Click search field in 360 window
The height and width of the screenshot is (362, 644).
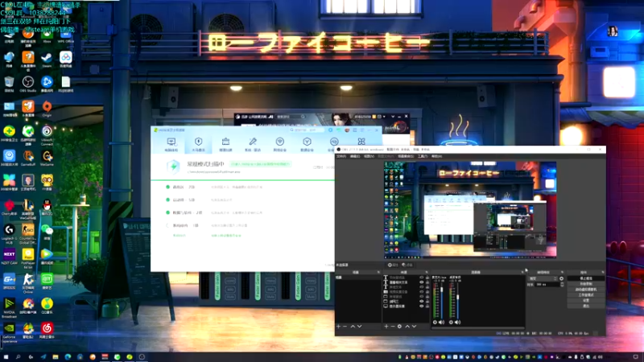pos(308,130)
